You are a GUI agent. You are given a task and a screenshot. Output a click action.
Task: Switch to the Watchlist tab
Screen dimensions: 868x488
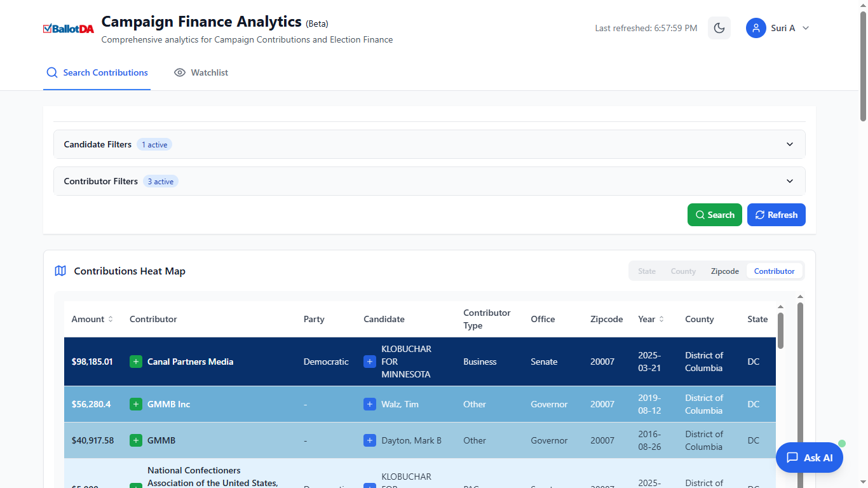pos(201,72)
